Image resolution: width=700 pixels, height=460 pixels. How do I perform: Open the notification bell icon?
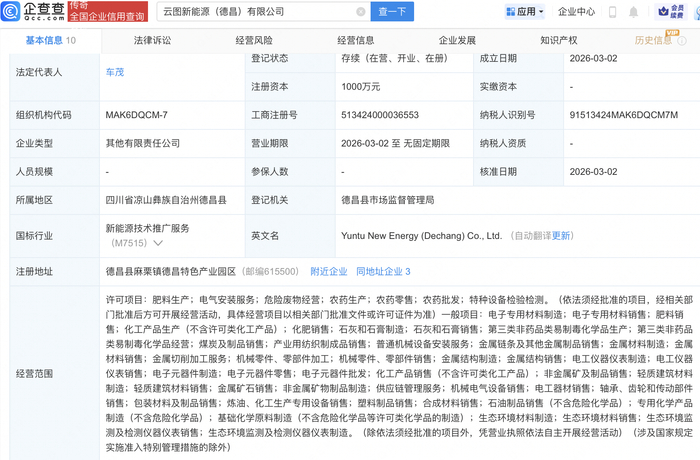click(633, 12)
